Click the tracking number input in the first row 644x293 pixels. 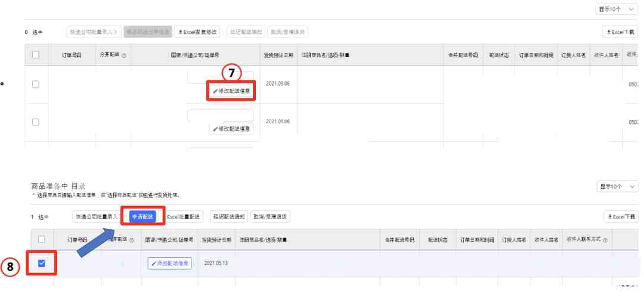click(220, 77)
